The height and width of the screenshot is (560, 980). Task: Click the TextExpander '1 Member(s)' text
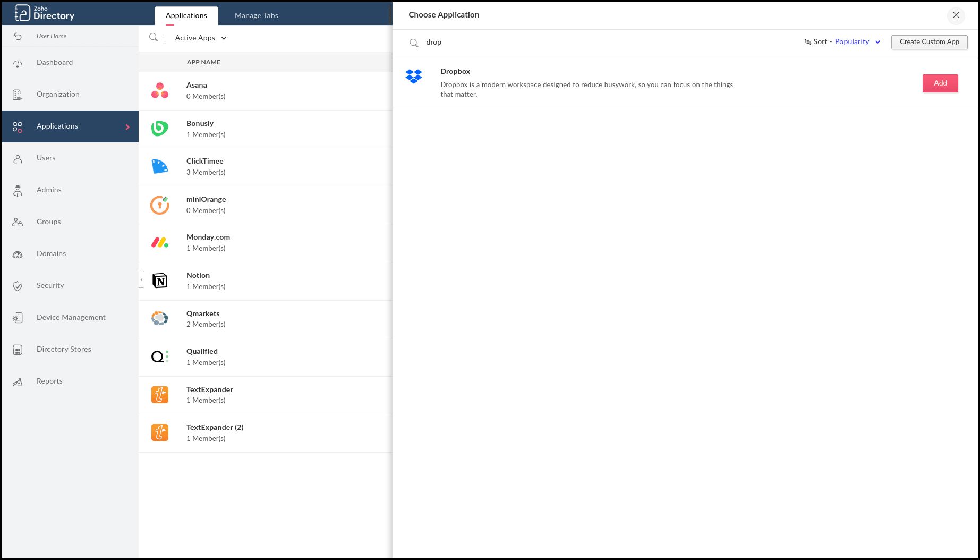click(x=206, y=400)
